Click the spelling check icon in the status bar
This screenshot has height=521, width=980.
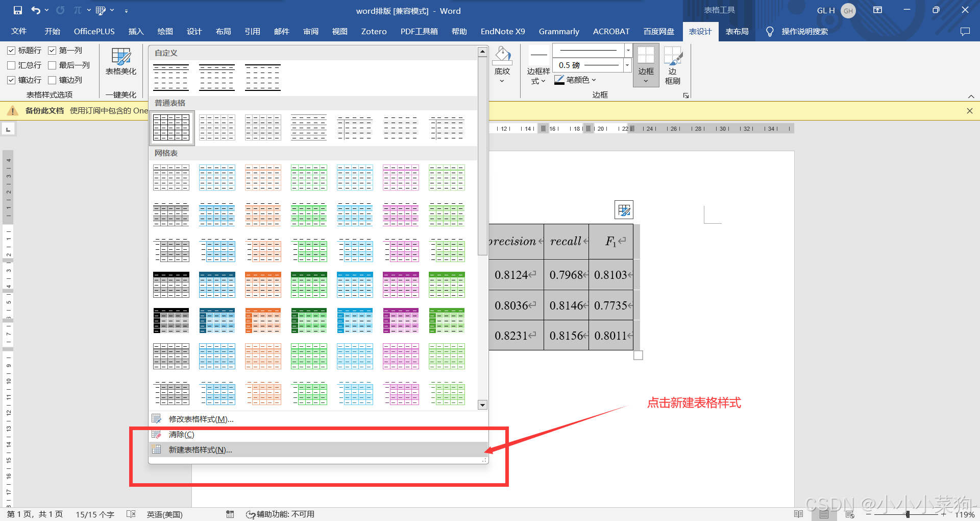click(131, 514)
